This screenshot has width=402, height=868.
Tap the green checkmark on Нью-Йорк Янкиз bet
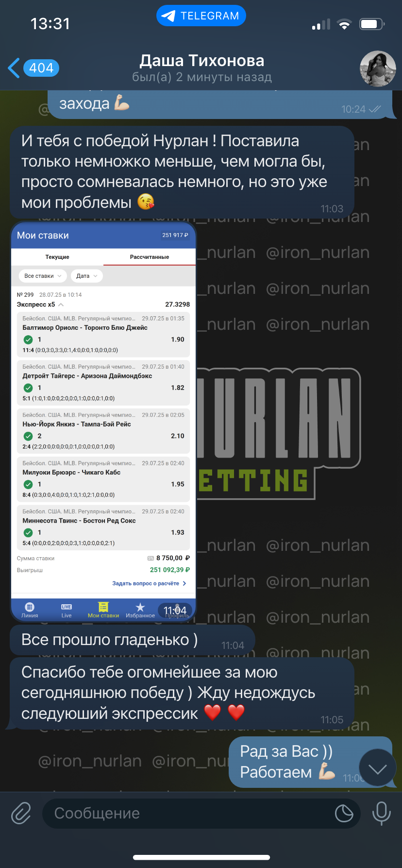pos(28,436)
